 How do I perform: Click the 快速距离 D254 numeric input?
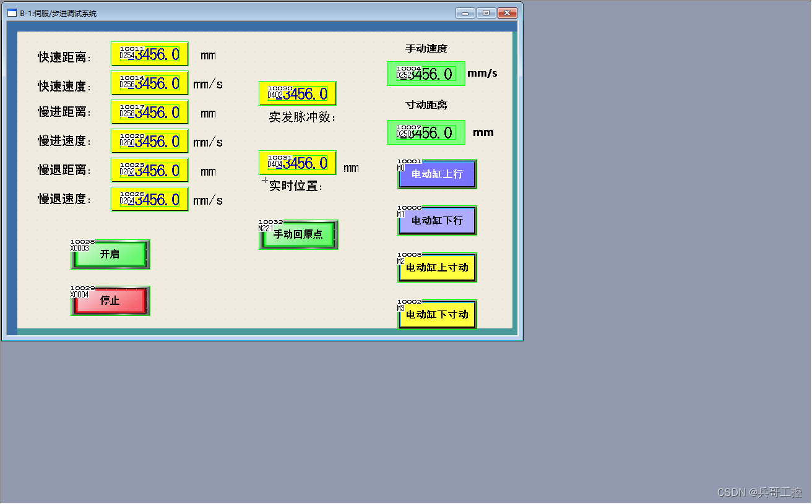(x=150, y=54)
